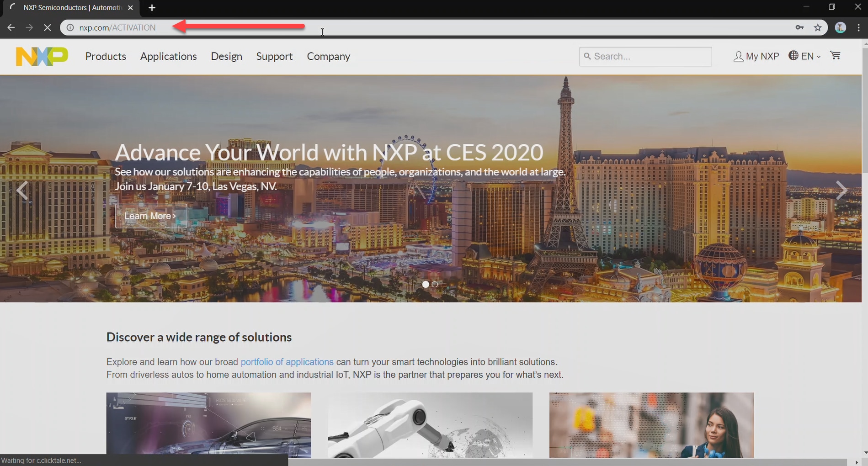
Task: Follow the portfolio of applications link
Action: (287, 362)
